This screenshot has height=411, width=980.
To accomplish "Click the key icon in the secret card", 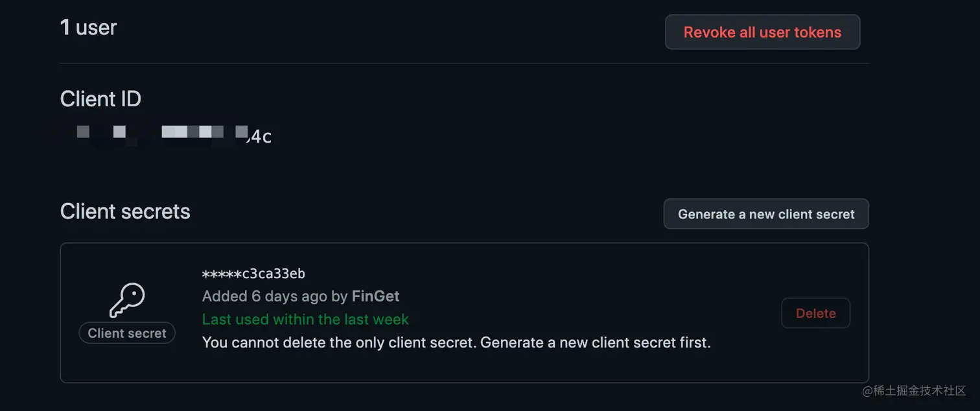I will click(x=126, y=300).
